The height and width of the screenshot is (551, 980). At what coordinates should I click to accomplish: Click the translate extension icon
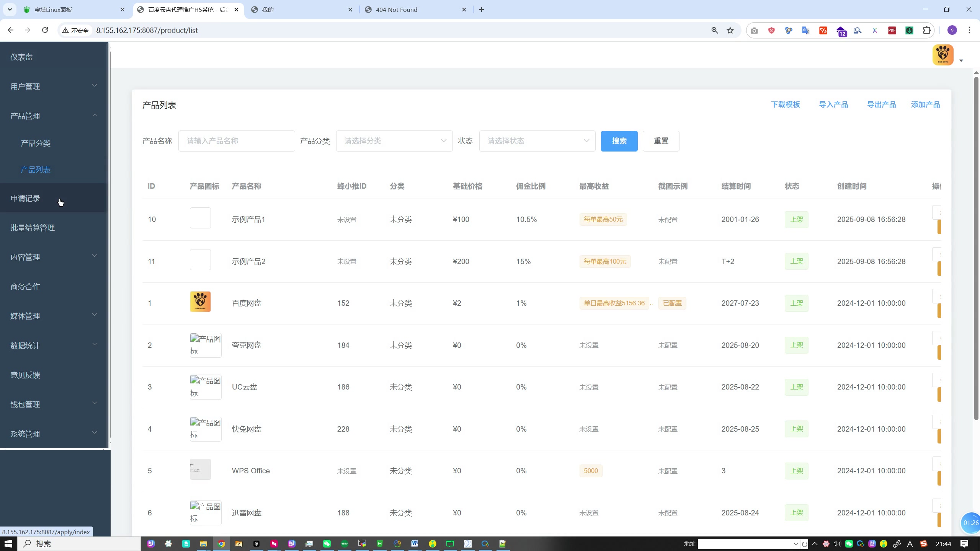[x=806, y=30]
